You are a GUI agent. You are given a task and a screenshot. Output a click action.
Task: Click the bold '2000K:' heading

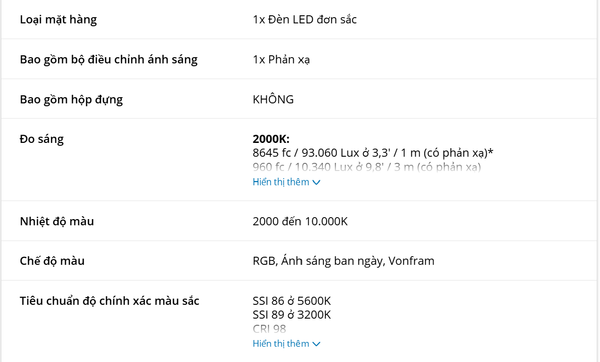tap(271, 139)
